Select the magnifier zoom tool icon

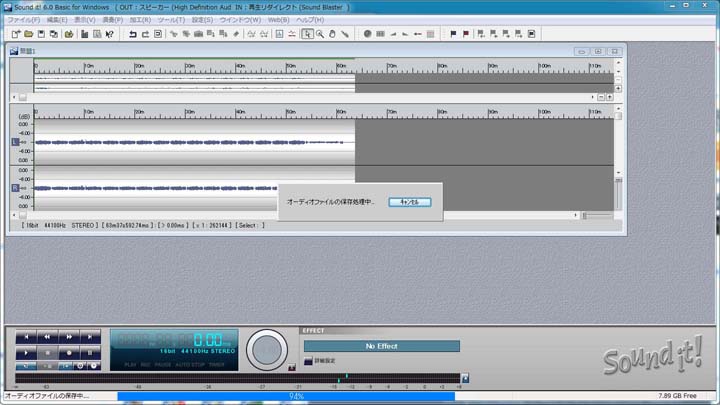coord(320,34)
